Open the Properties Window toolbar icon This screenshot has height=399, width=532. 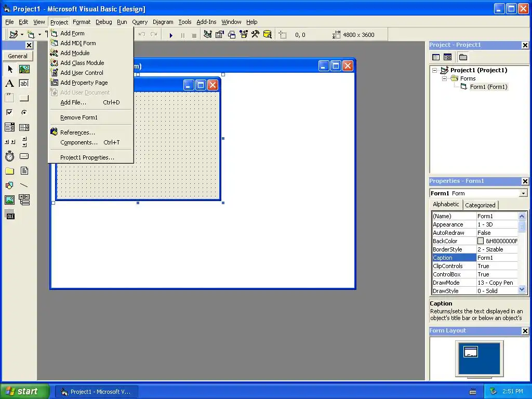(220, 35)
